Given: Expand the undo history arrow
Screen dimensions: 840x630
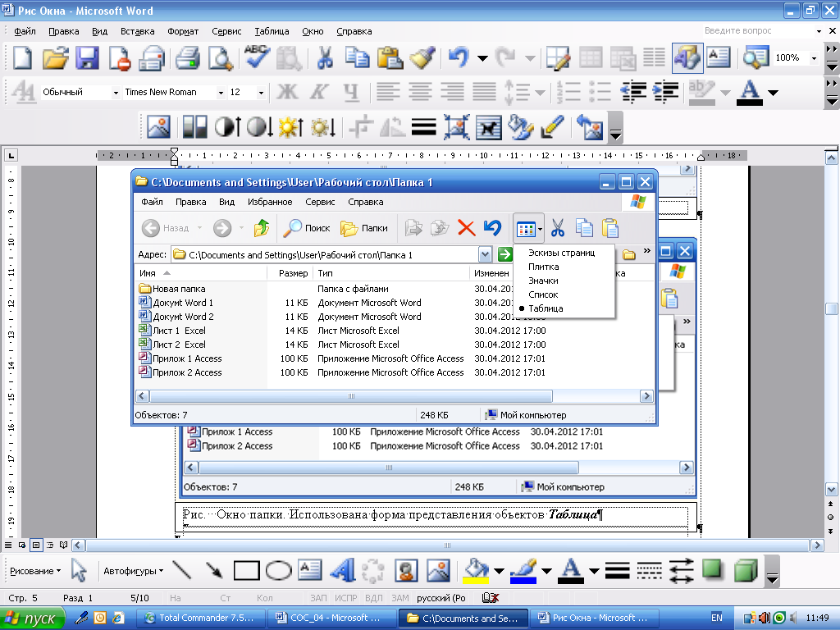Looking at the screenshot, I should 482,58.
